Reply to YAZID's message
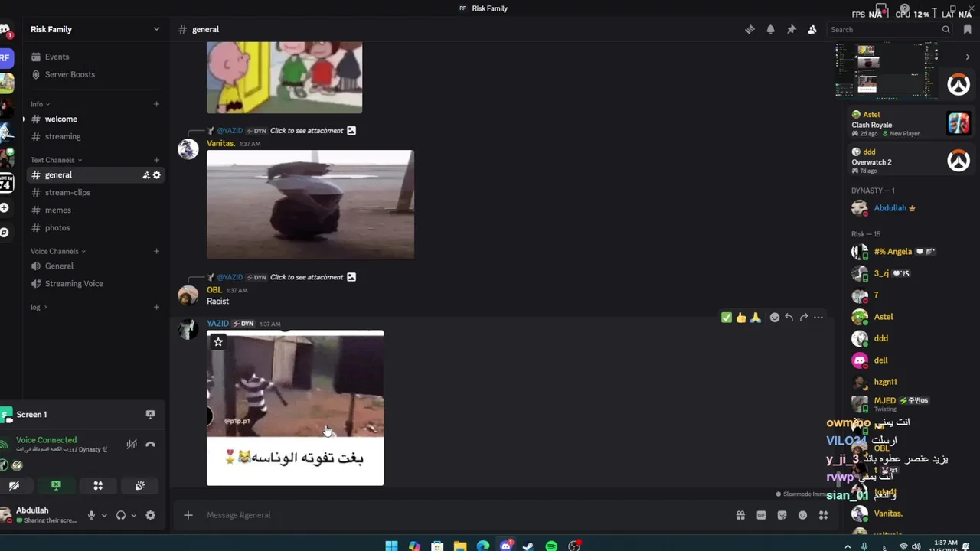980x551 pixels. tap(789, 318)
